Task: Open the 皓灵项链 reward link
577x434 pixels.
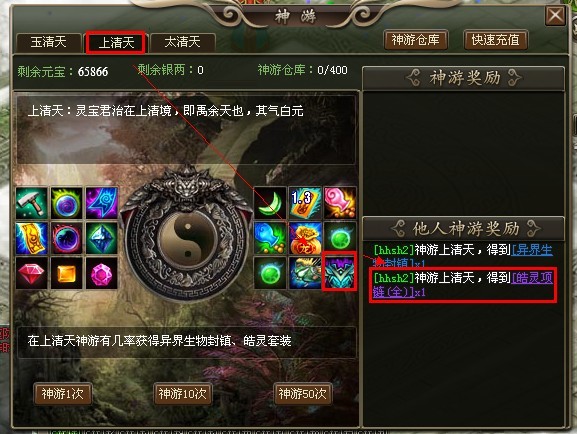Action: pyautogui.click(x=463, y=285)
